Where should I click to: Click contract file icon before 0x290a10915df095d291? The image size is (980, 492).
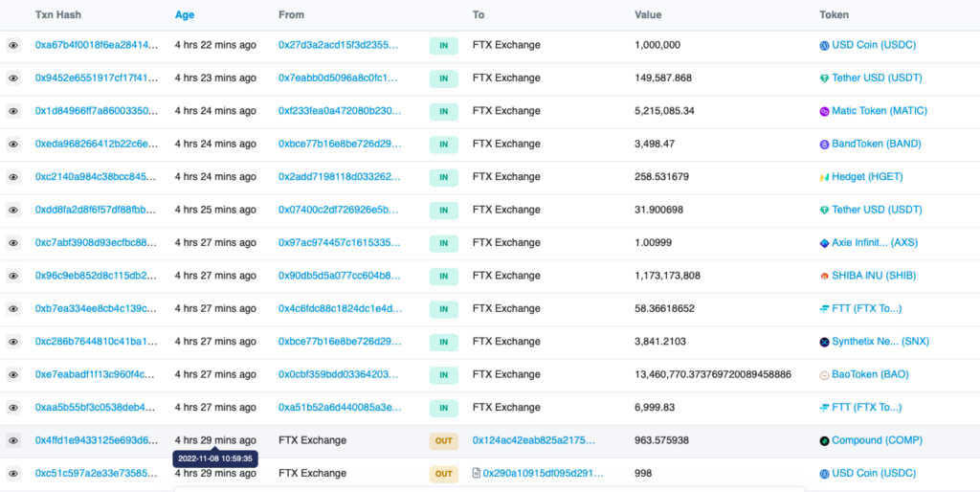tap(477, 473)
